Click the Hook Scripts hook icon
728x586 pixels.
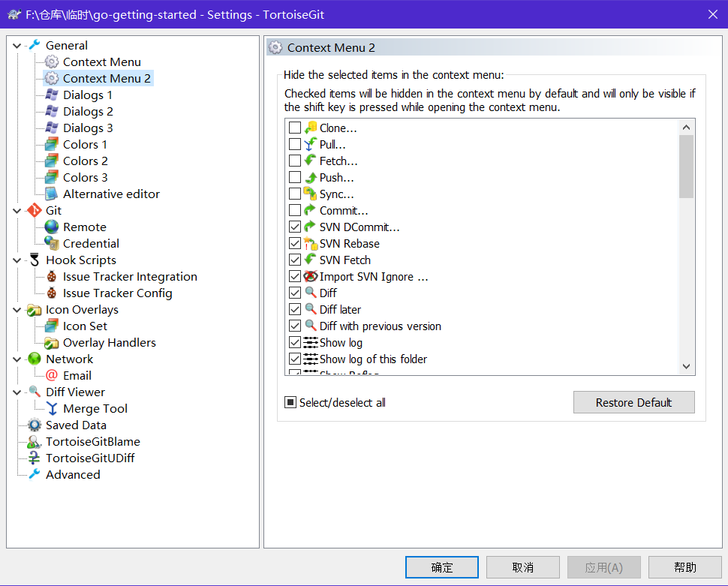pyautogui.click(x=35, y=260)
